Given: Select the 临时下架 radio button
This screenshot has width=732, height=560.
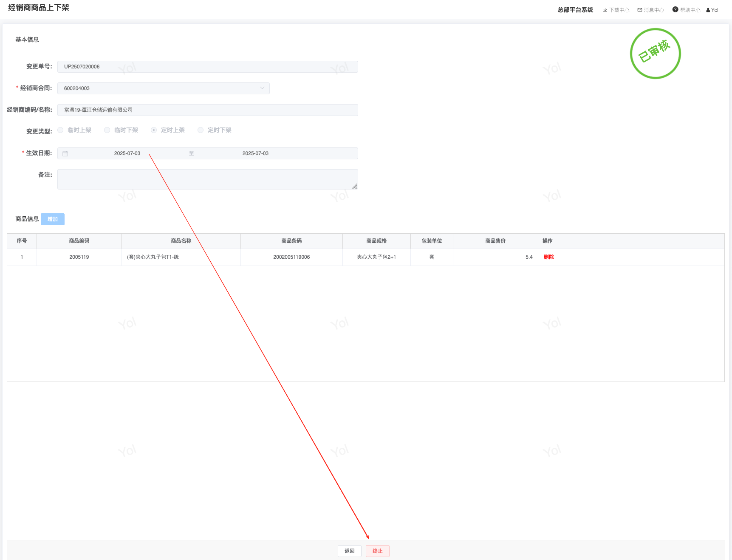Looking at the screenshot, I should [x=107, y=130].
